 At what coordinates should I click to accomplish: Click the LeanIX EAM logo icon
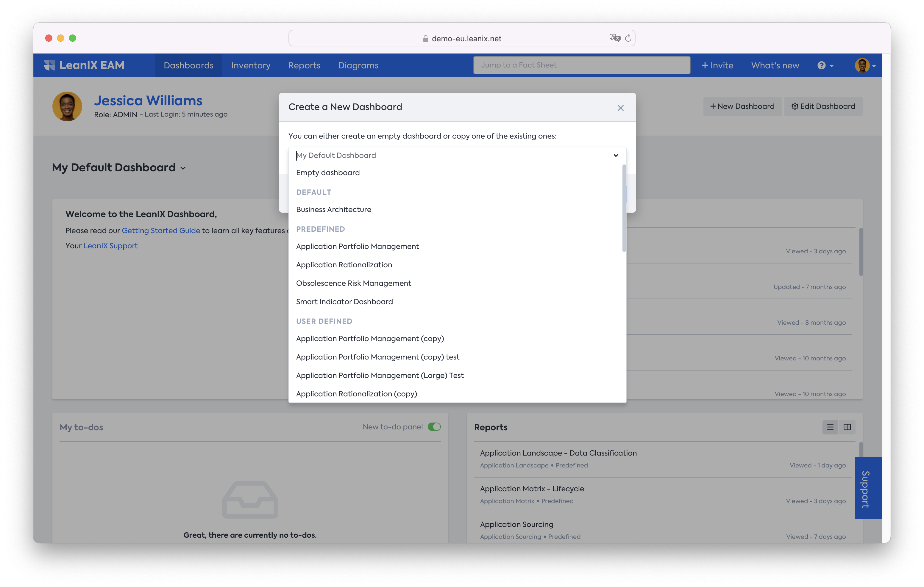pos(49,65)
